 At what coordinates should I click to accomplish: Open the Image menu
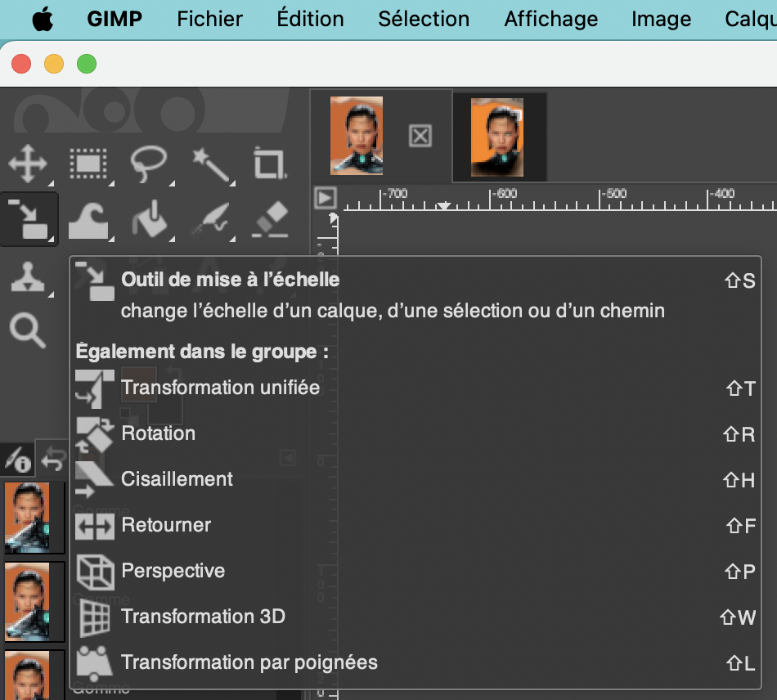[x=661, y=19]
